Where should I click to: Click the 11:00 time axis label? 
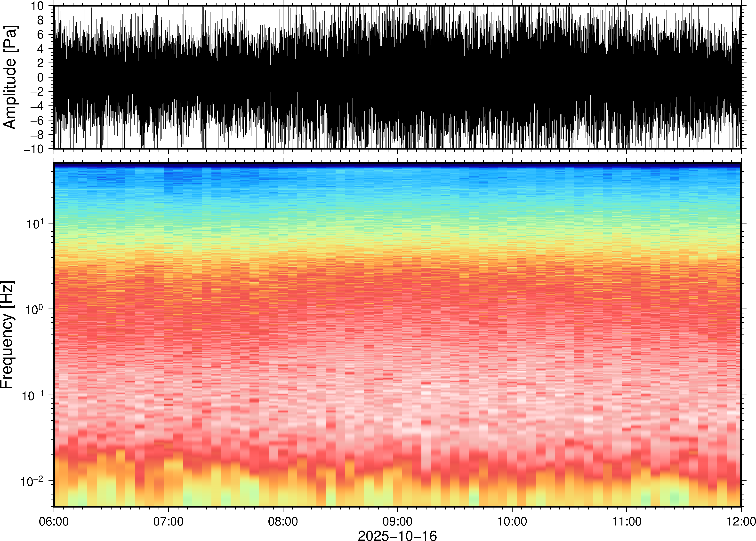626,521
